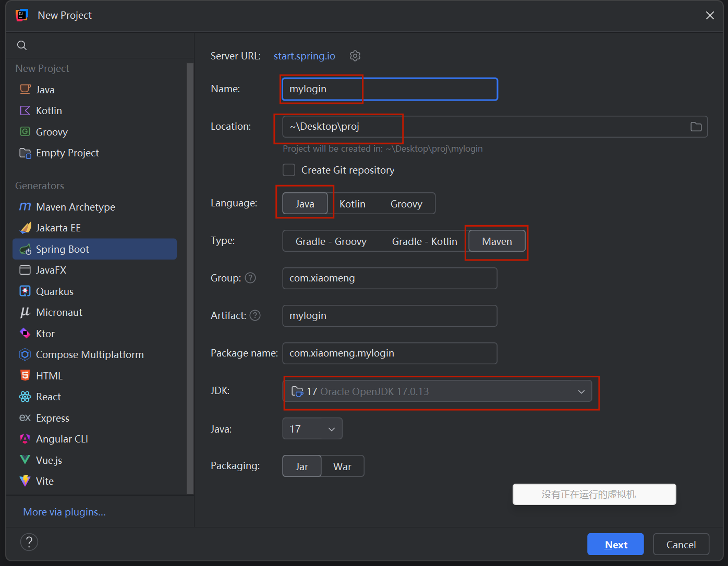This screenshot has width=728, height=566.
Task: Open the help question mark button
Action: click(29, 542)
